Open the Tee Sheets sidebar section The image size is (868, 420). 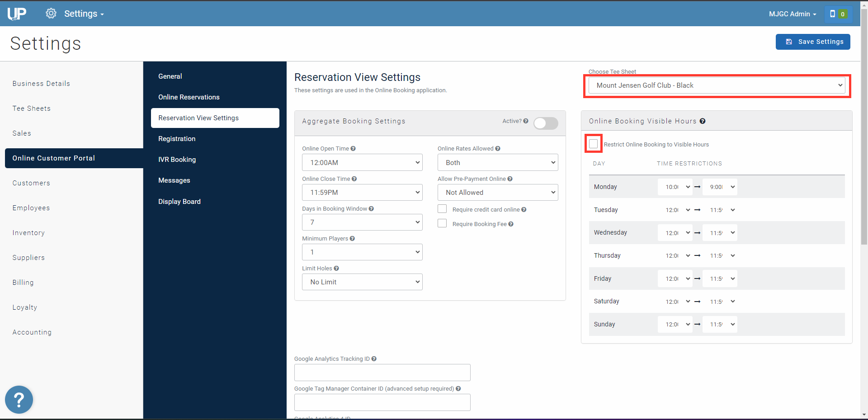click(x=32, y=109)
